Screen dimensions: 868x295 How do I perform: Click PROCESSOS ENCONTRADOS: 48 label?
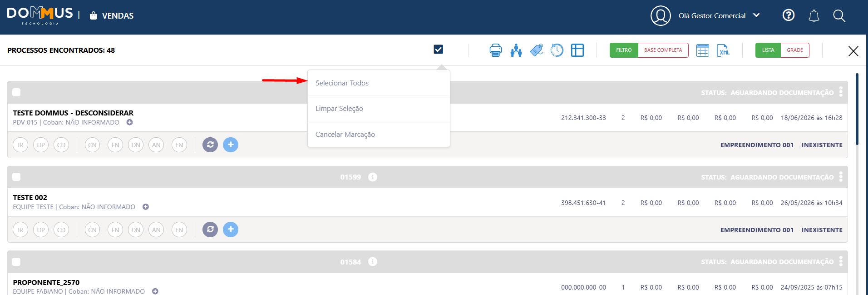(61, 50)
